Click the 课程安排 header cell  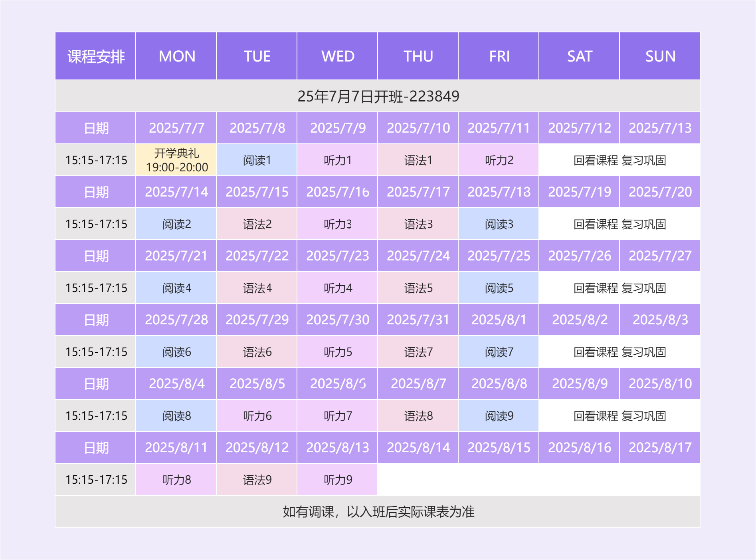pos(96,56)
